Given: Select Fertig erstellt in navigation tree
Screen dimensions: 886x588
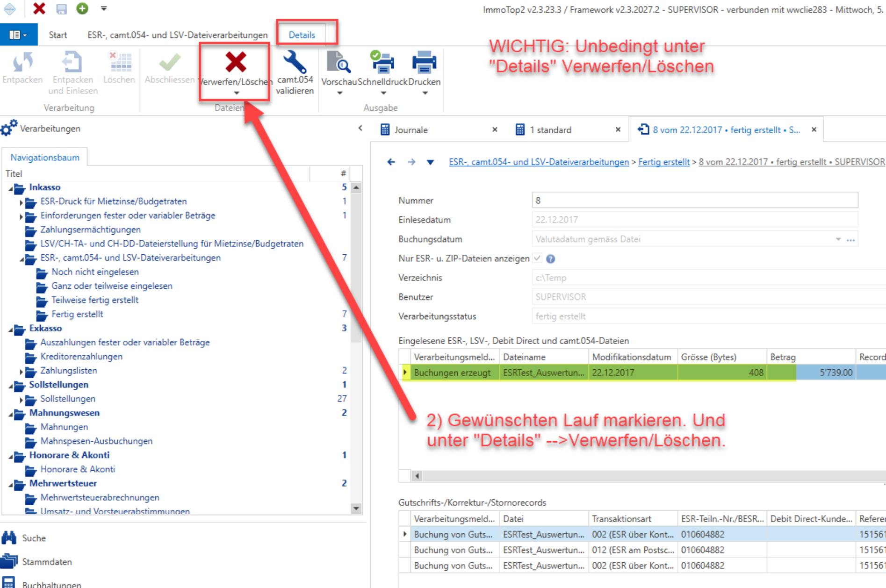Looking at the screenshot, I should click(x=77, y=314).
